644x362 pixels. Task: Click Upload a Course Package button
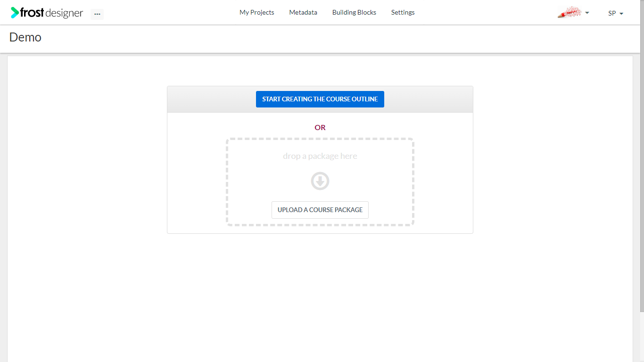click(320, 210)
